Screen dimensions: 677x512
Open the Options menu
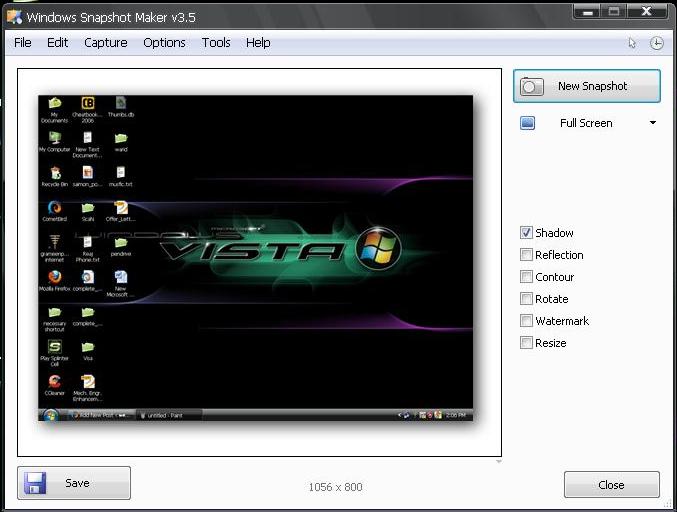(x=164, y=43)
